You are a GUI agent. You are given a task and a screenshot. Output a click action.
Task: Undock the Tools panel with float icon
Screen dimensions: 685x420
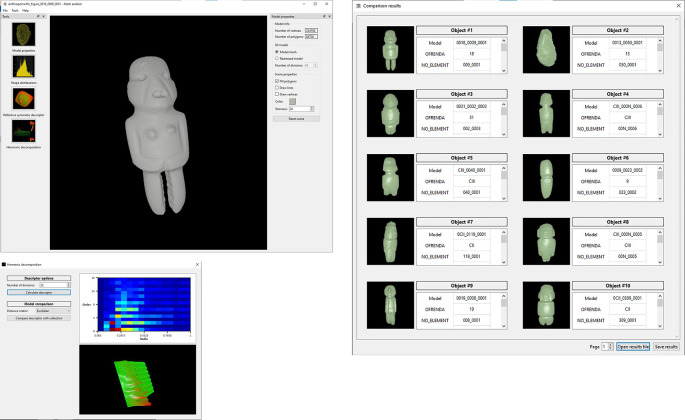click(x=38, y=17)
